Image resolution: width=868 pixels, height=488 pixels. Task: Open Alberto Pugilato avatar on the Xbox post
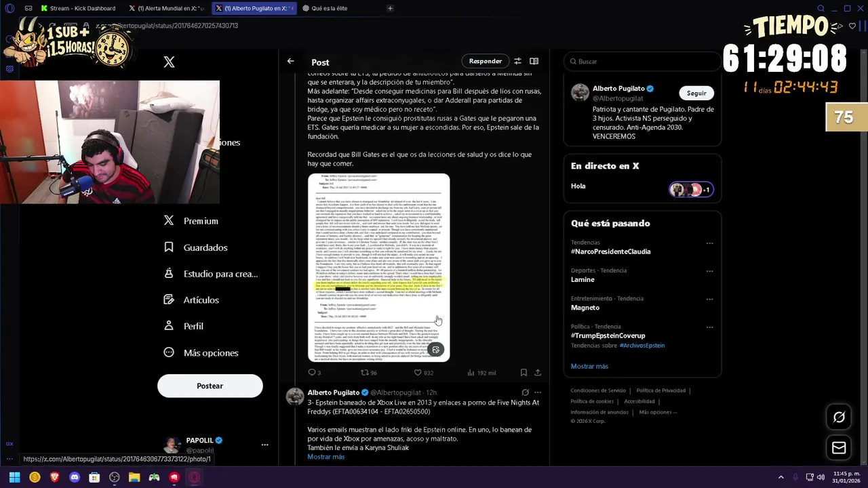coord(295,396)
